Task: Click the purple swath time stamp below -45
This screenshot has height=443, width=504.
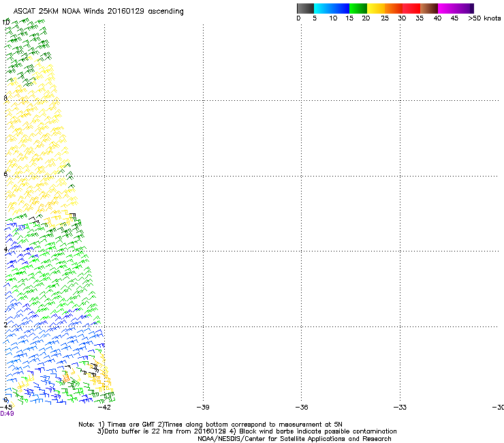Action: coord(7,414)
